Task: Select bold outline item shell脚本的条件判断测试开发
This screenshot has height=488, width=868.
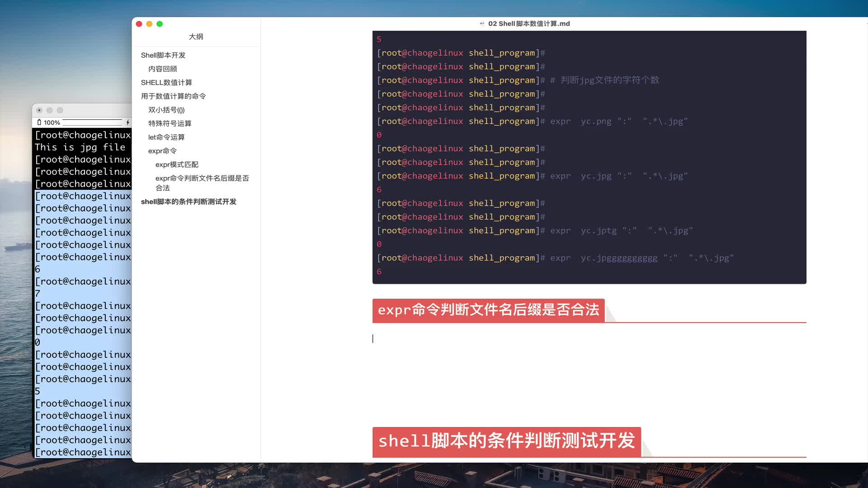Action: 189,202
